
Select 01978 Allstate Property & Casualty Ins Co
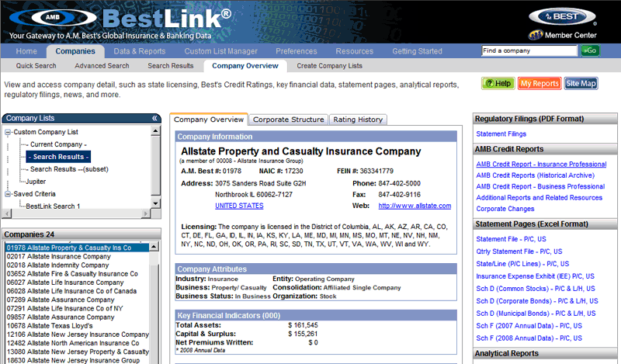(x=77, y=248)
